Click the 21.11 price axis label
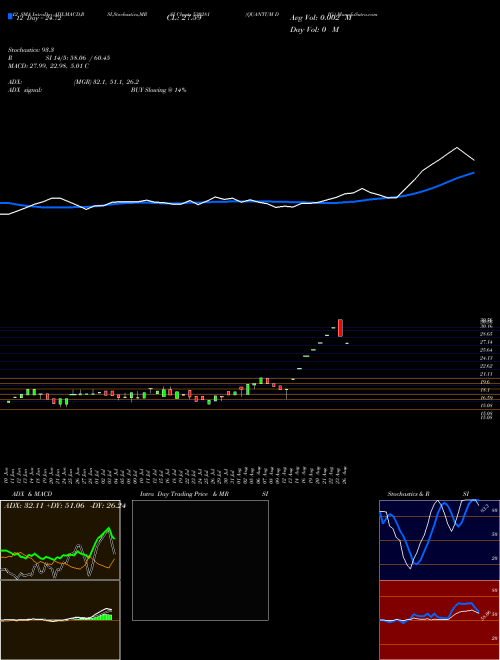Screen dimensions: 500x660 point(486,374)
